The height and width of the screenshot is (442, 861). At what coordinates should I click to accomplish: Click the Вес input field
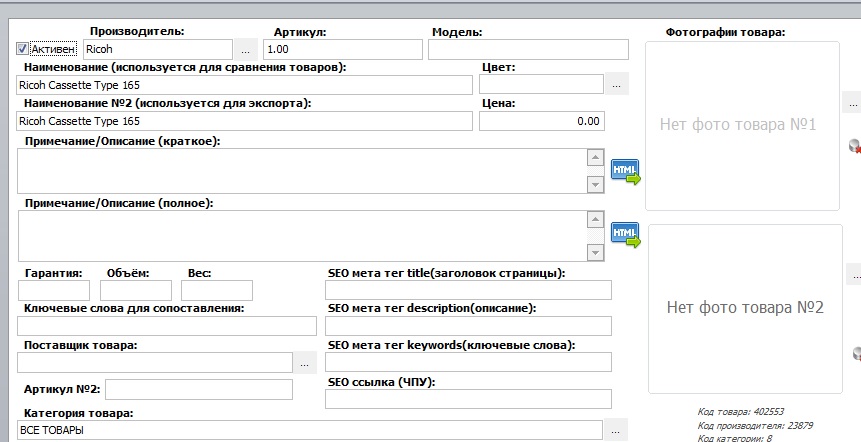(217, 290)
